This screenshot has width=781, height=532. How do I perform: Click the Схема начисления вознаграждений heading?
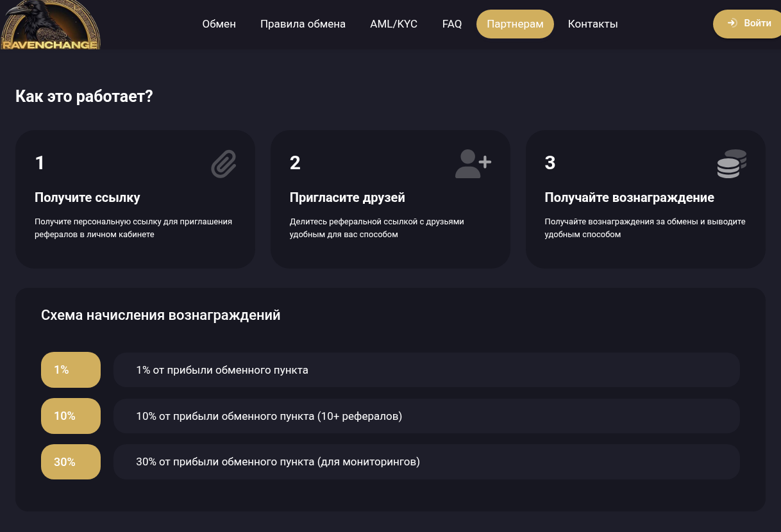point(161,315)
